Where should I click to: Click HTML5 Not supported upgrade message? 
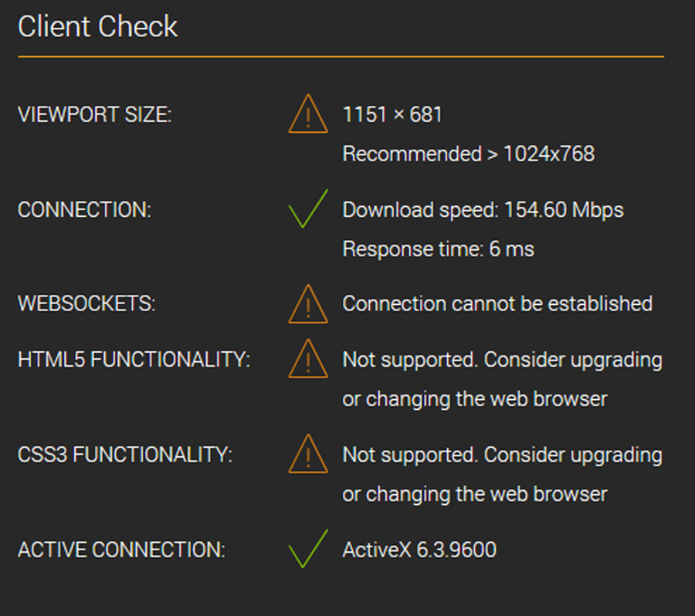pos(503,379)
